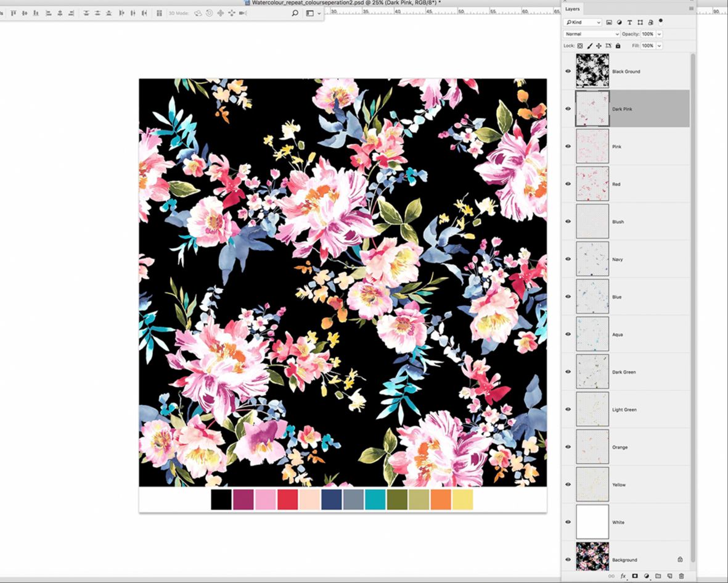Expand the Opacity slider dropdown arrow

[x=660, y=34]
